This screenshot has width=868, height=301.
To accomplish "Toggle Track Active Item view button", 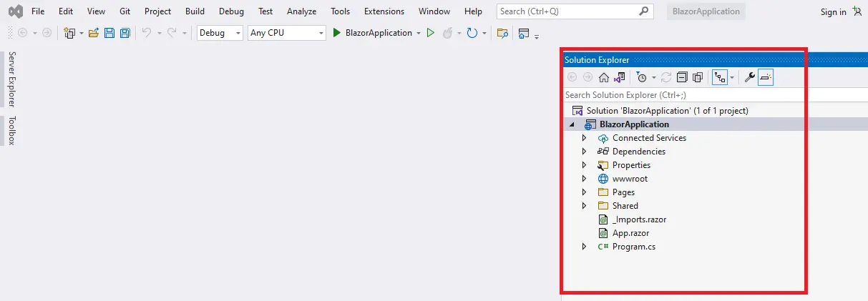I will click(719, 77).
